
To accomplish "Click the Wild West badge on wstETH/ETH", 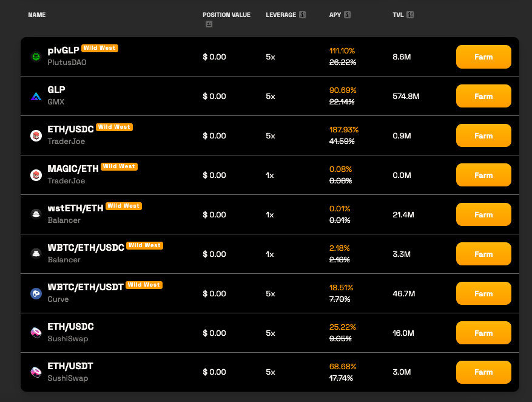I will pyautogui.click(x=124, y=206).
